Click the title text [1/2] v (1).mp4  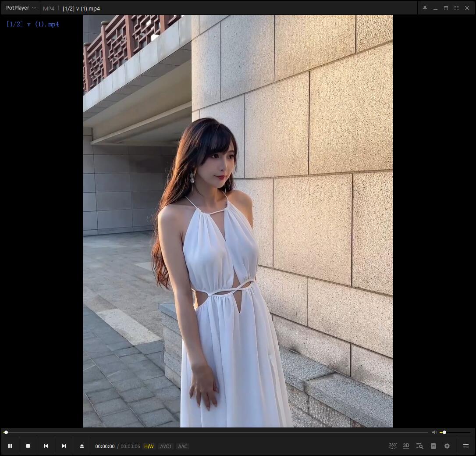point(81,8)
